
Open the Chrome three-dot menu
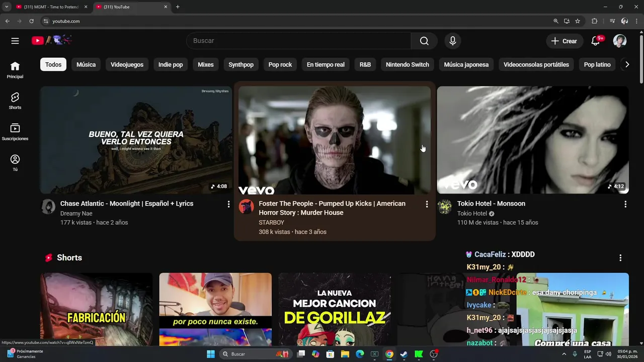[x=637, y=21]
